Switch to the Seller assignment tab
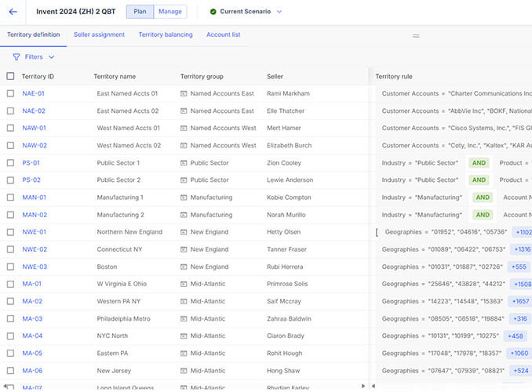 pos(99,35)
